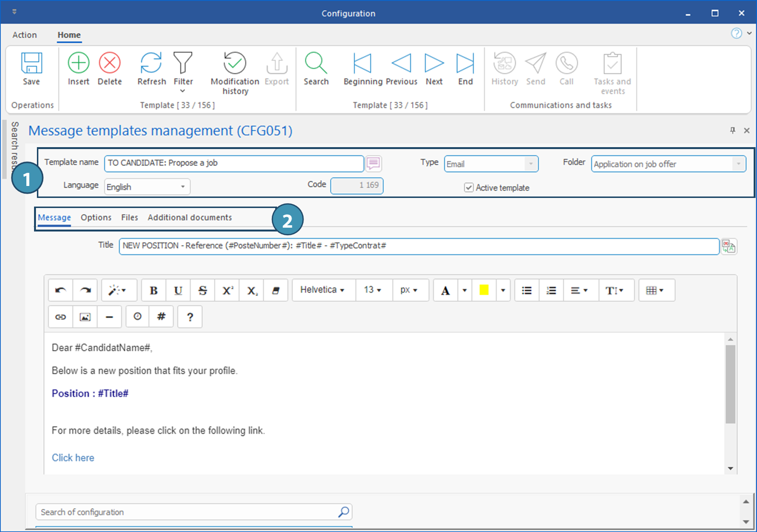
Task: Click the Search of configuration field
Action: (x=187, y=512)
